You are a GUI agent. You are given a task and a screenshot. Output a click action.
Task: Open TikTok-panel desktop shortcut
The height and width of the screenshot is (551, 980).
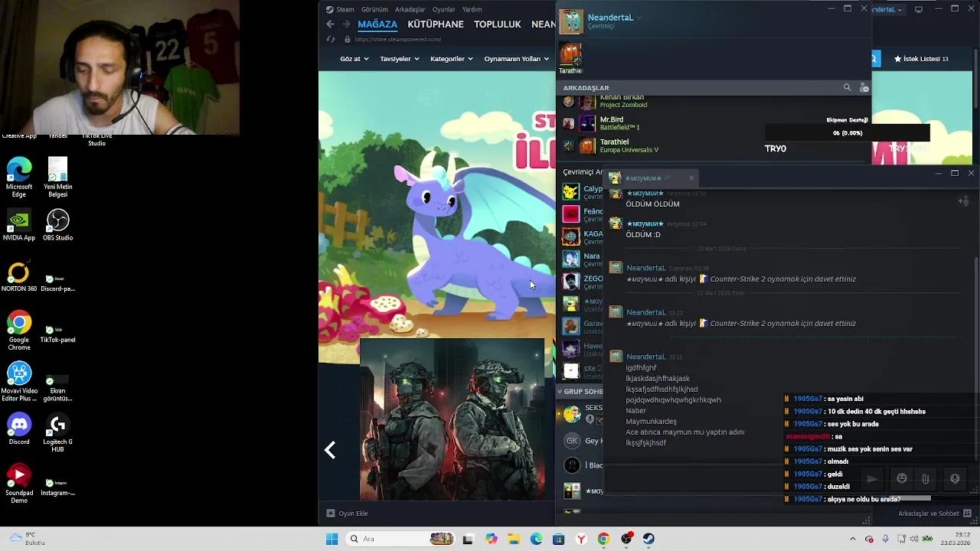coord(57,332)
